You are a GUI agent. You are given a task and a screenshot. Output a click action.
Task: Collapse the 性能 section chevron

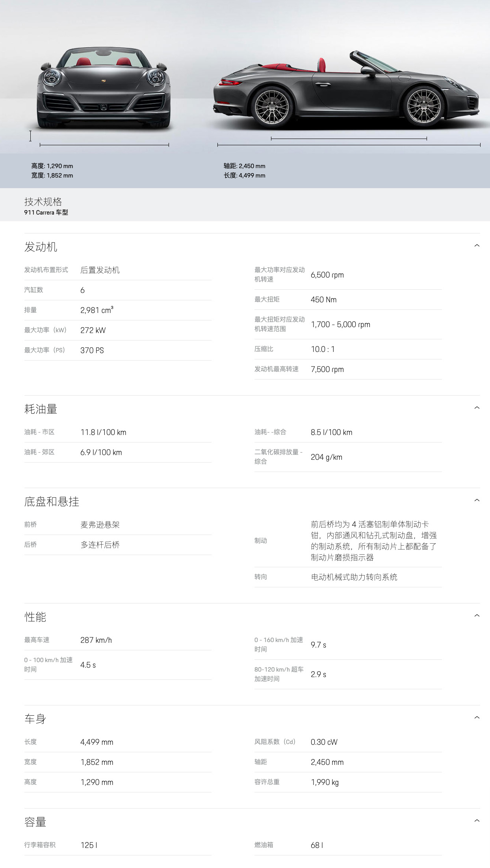[x=477, y=616]
